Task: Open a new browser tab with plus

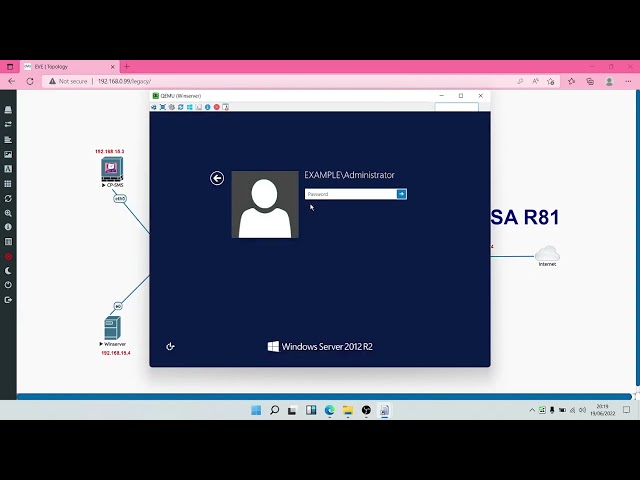Action: 127,67
